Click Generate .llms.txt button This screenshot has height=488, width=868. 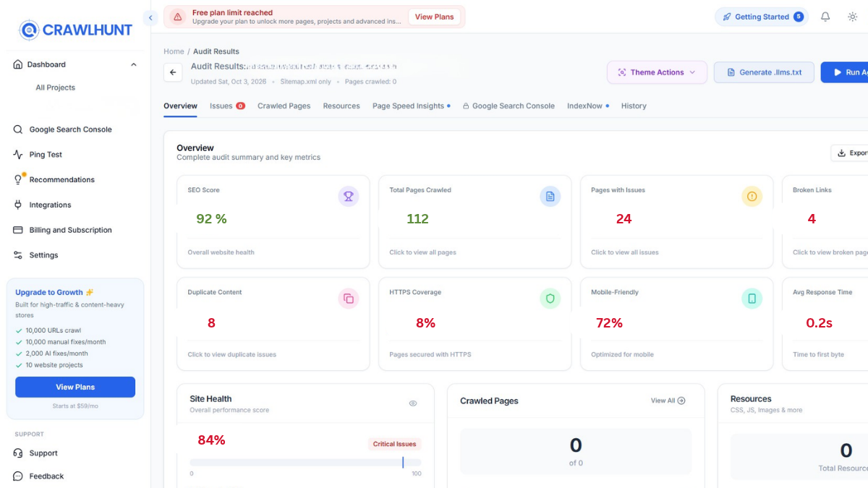tap(764, 72)
